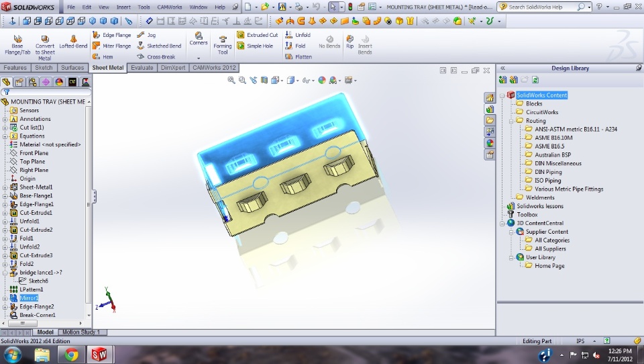This screenshot has height=364, width=644.
Task: Expand the Cut list(1) node
Action: (x=5, y=128)
